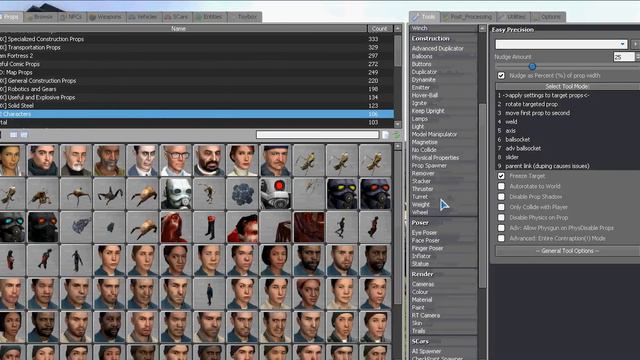Click the Nudge Amount value stepper
Screen dimensions: 640x360
pyautogui.click(x=638, y=57)
